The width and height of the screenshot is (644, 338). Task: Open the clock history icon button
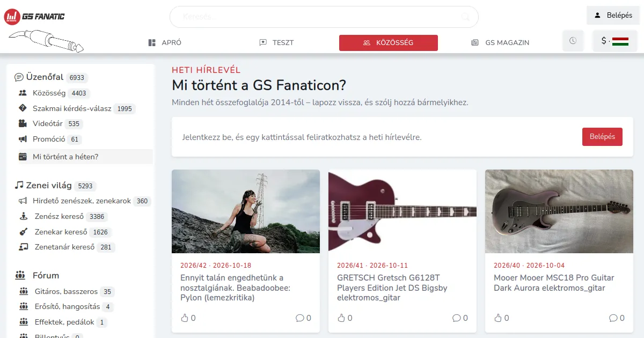pos(573,41)
